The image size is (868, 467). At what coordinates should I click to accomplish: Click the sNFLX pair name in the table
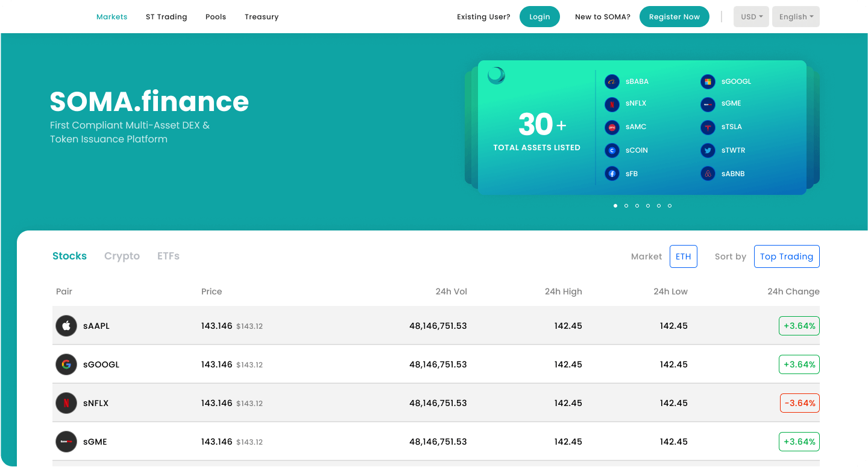pos(96,403)
